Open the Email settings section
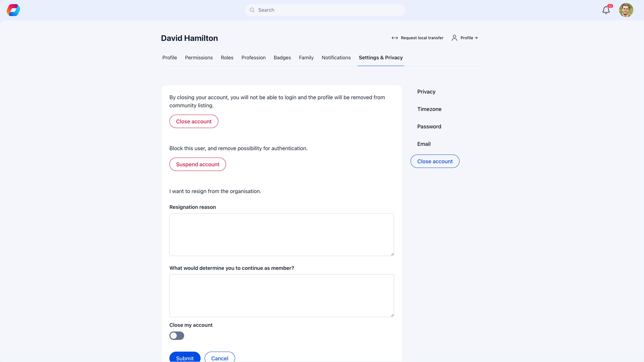 tap(424, 144)
